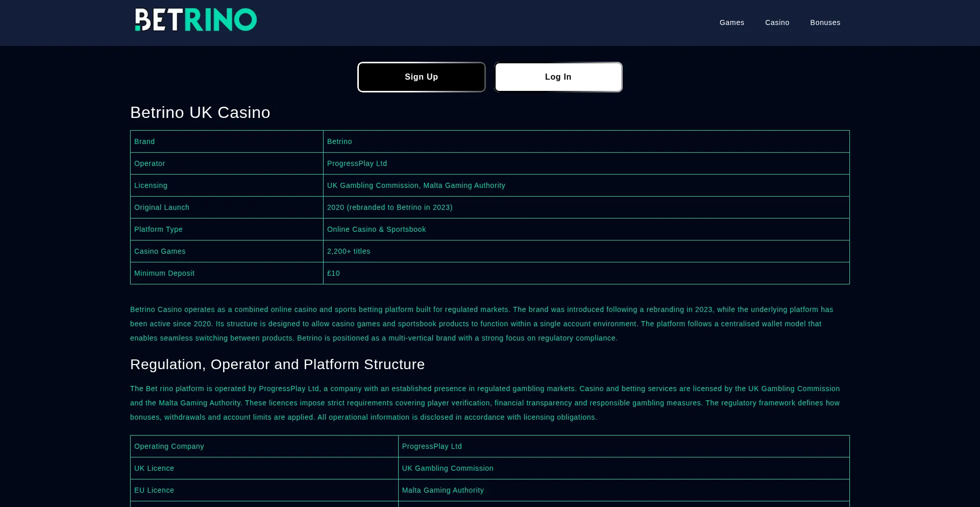Viewport: 980px width, 507px height.
Task: Click the 'Platform Type' table label
Action: [158, 229]
